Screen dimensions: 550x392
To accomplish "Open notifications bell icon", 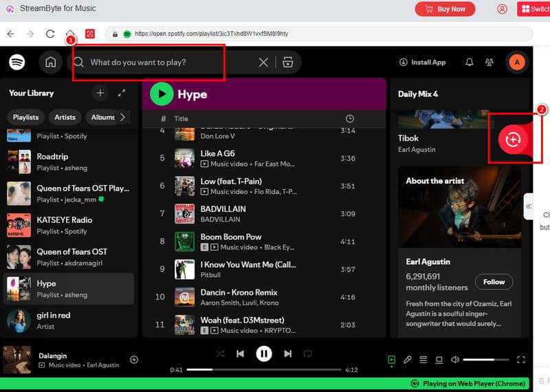I will click(x=470, y=62).
